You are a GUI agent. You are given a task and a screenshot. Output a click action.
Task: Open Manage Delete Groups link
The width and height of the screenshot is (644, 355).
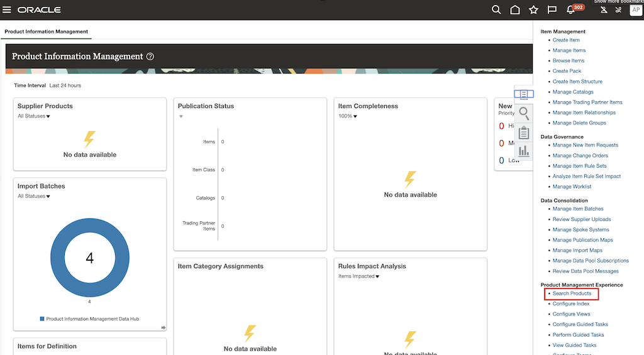point(579,123)
